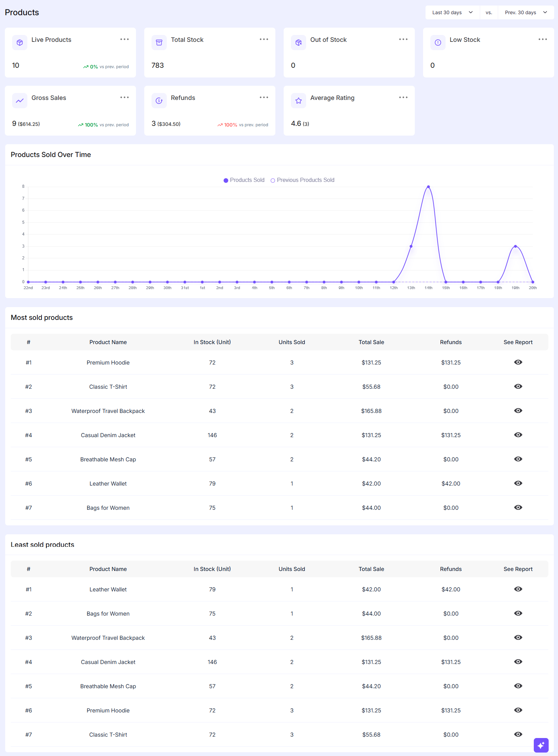Click the Live Products box icon
The width and height of the screenshot is (558, 756).
coord(20,43)
